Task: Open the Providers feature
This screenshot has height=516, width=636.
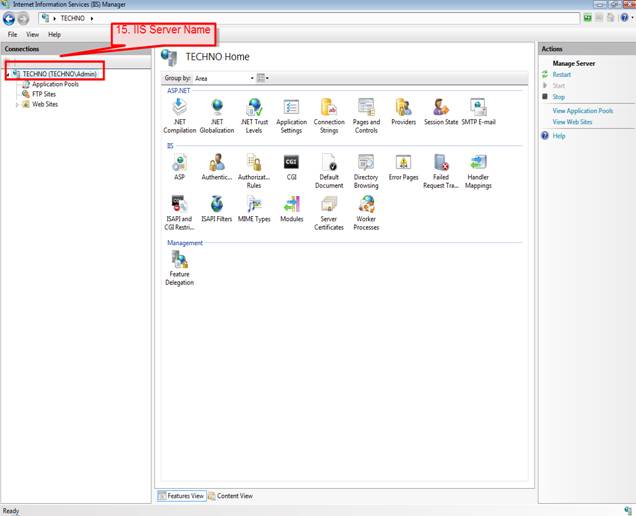Action: click(404, 112)
